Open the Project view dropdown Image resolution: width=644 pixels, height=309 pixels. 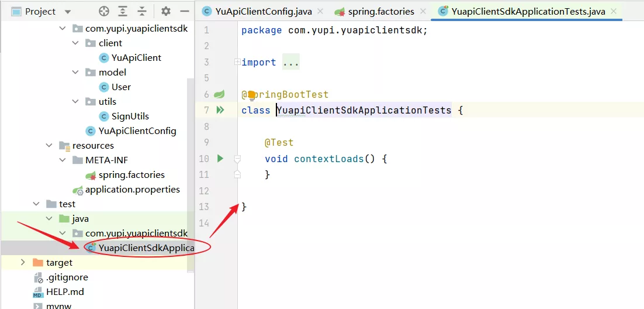[x=68, y=12]
